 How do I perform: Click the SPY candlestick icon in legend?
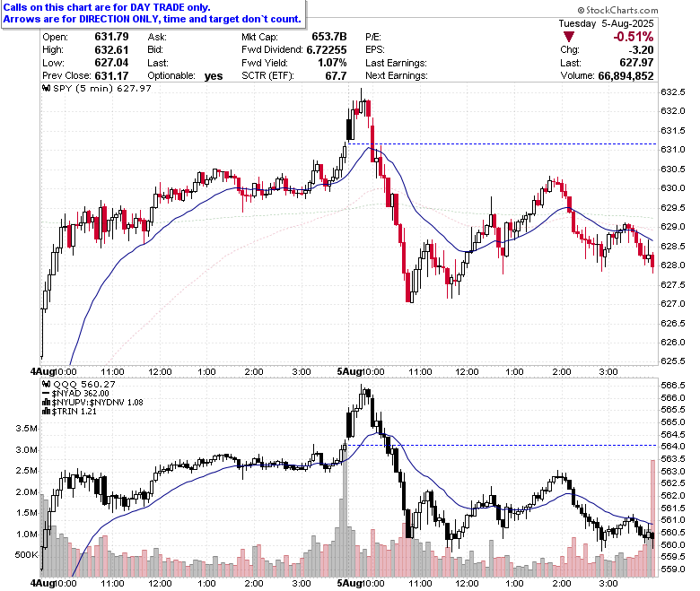pos(46,88)
